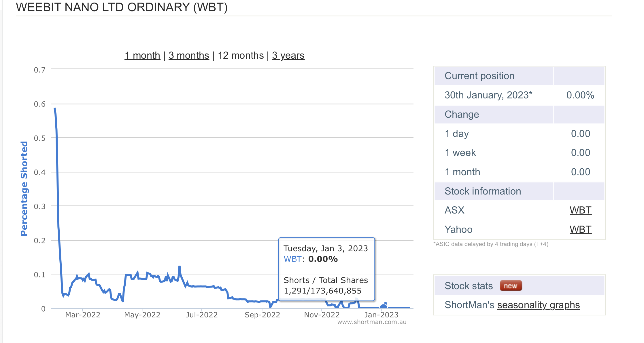Image resolution: width=644 pixels, height=343 pixels.
Task: Open ShortMan's seasonality graphs link
Action: pyautogui.click(x=538, y=305)
